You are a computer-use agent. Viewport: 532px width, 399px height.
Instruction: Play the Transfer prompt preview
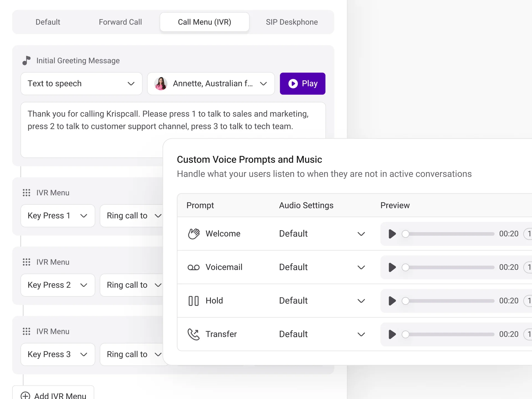(x=392, y=334)
